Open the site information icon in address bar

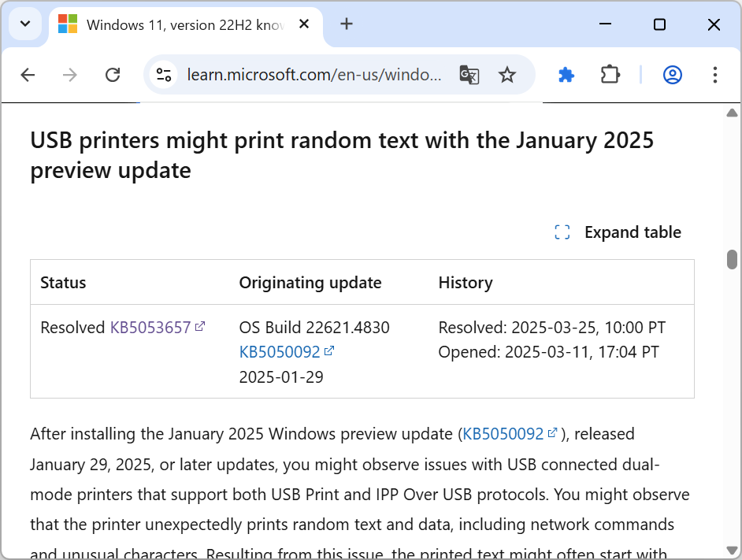click(x=164, y=75)
